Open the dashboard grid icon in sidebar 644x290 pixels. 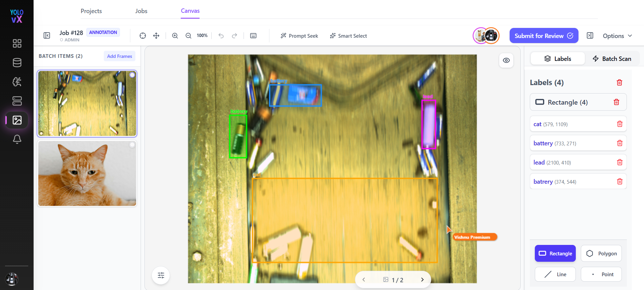point(17,43)
